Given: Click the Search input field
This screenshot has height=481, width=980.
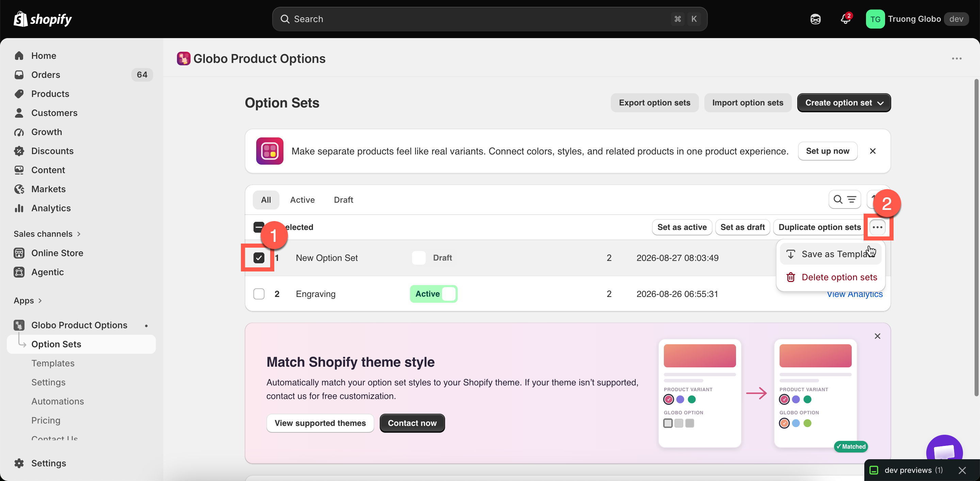Looking at the screenshot, I should pos(490,19).
